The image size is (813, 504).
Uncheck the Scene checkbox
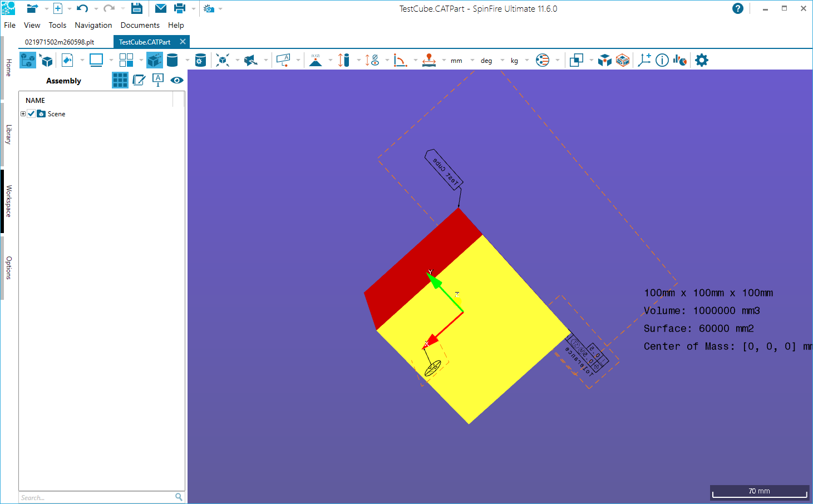pos(32,114)
